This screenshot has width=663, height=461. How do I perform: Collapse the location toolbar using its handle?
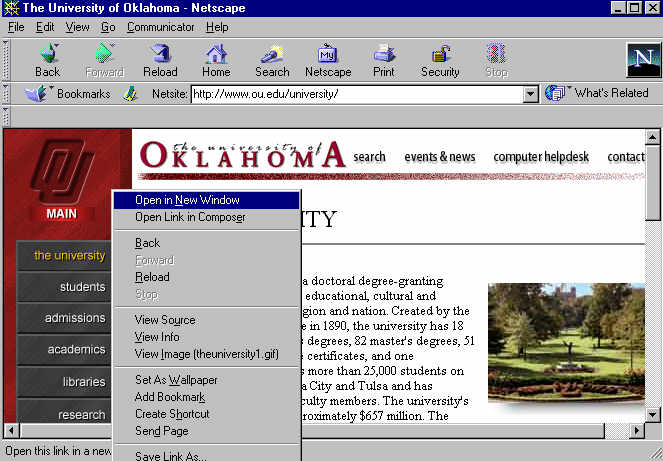(x=5, y=93)
